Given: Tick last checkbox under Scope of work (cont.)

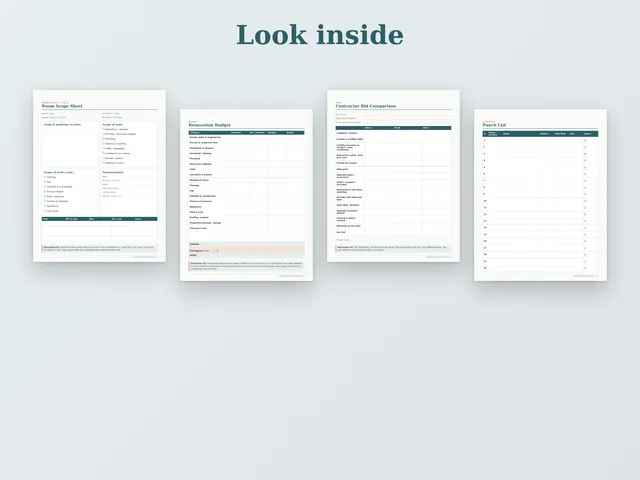Looking at the screenshot, I should (x=45, y=211).
